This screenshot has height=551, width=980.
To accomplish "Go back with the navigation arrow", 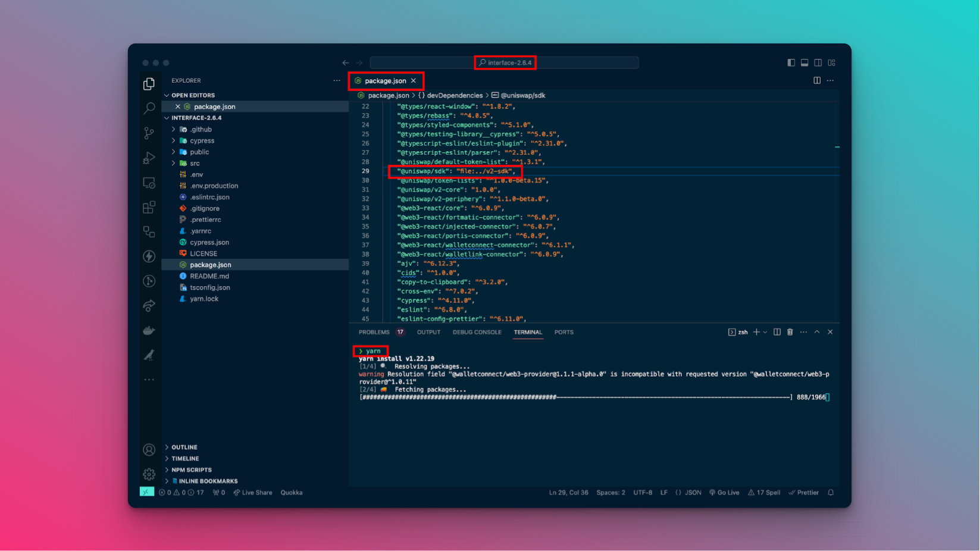I will (346, 62).
